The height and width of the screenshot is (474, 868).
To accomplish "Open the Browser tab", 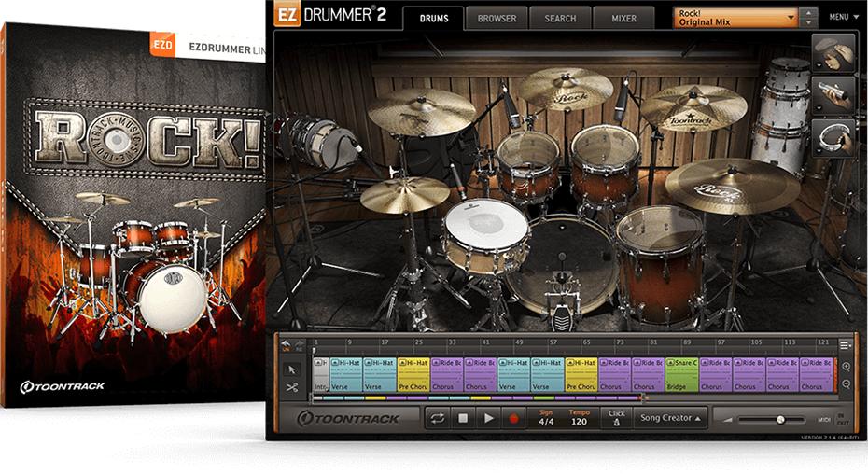I will point(497,19).
